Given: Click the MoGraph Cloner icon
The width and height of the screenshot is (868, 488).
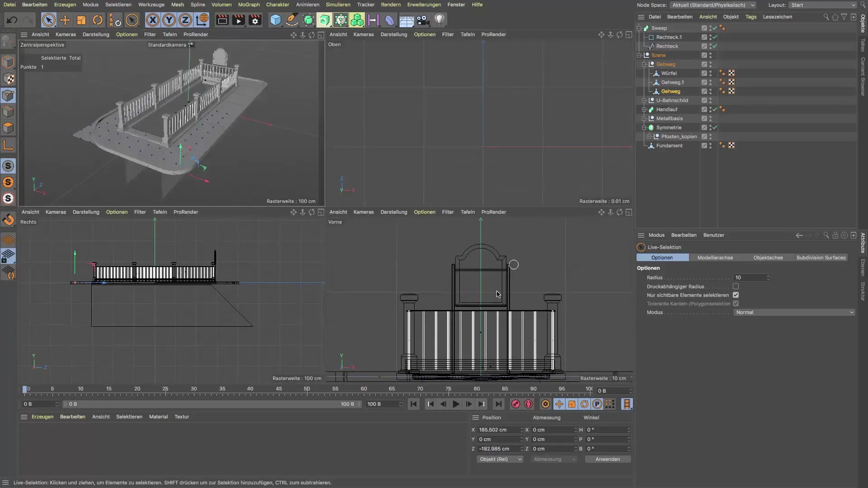Looking at the screenshot, I should [357, 20].
